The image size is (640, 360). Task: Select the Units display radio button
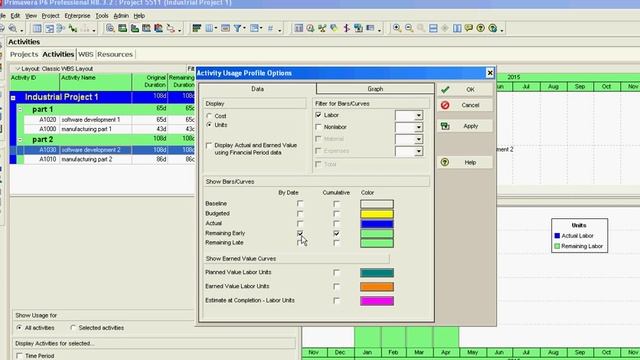209,125
